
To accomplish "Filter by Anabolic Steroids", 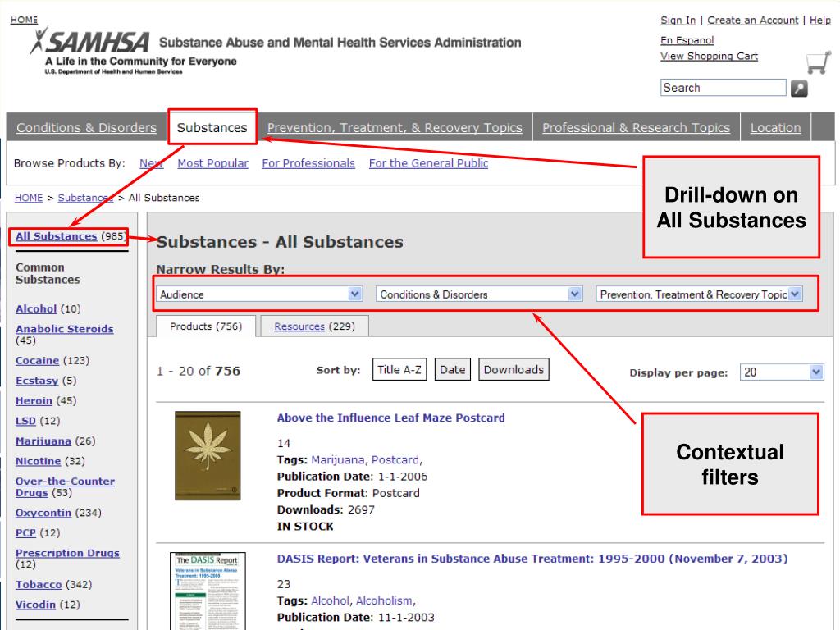I will [x=64, y=329].
